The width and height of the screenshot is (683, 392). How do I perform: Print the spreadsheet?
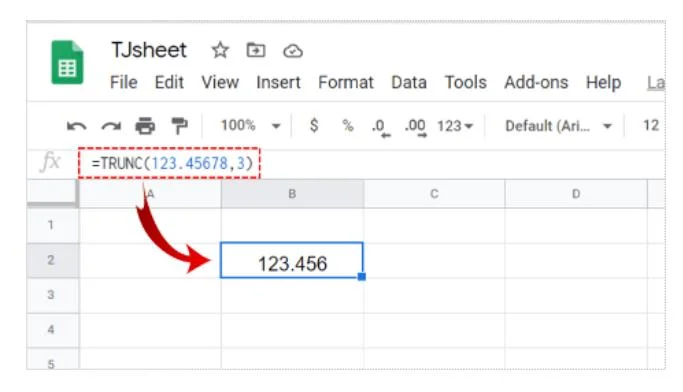click(145, 126)
